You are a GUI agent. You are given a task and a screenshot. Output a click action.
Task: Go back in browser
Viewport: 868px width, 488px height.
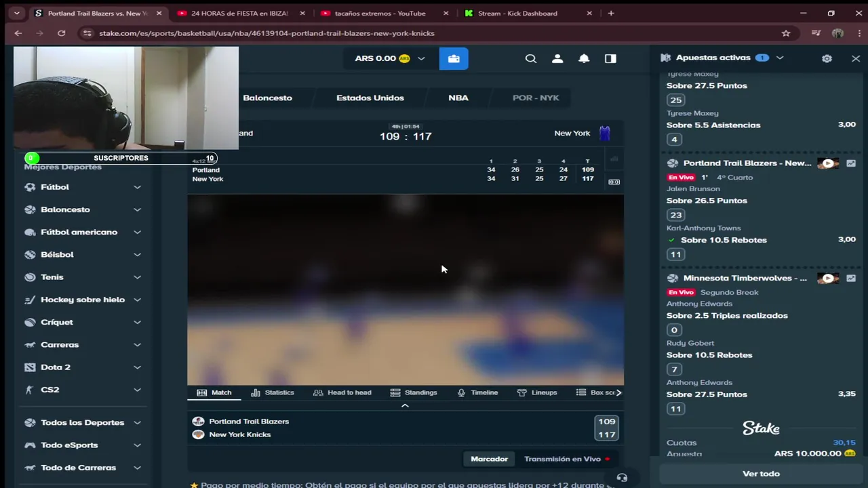coord(18,33)
